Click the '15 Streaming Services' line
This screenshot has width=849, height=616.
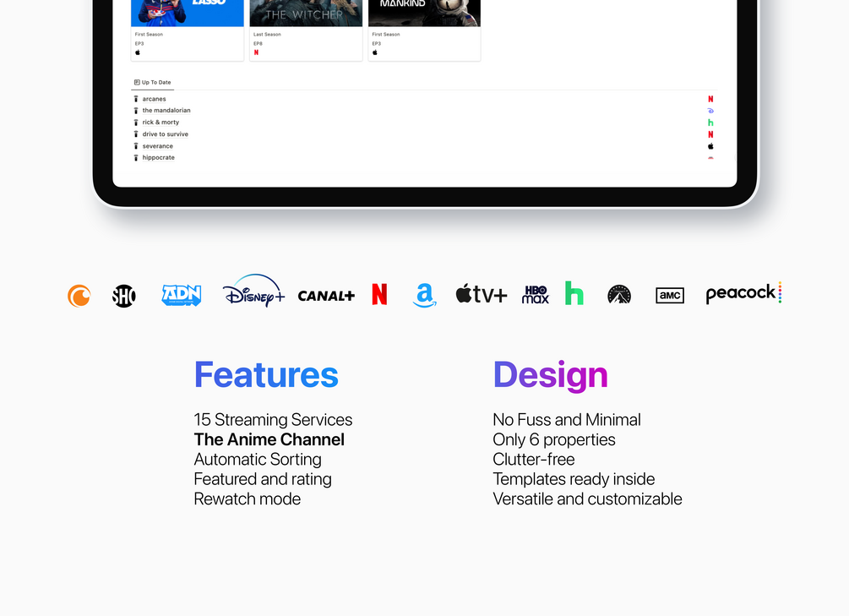point(273,420)
